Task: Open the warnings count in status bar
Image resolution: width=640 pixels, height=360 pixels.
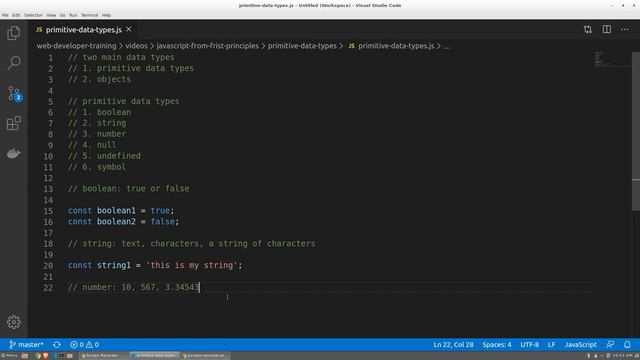Action: pyautogui.click(x=93, y=344)
